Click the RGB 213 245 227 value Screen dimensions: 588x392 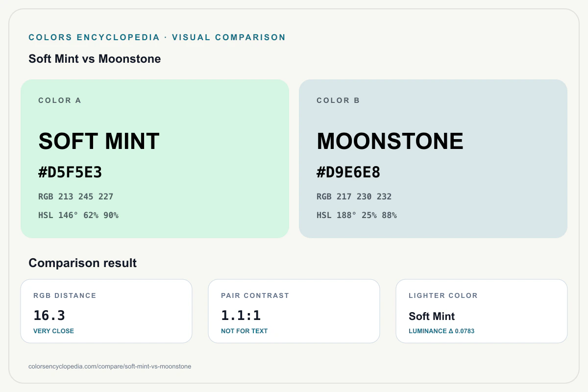(76, 196)
